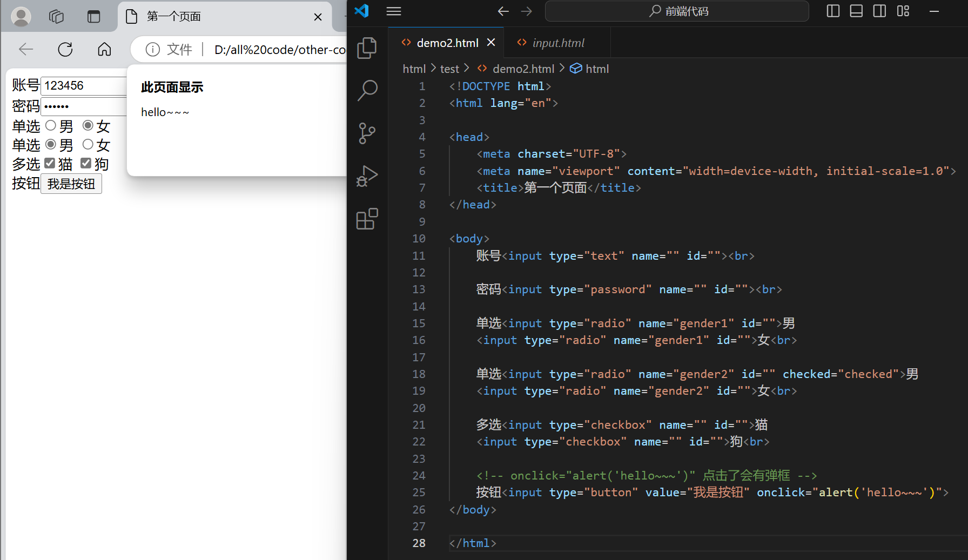Open browser workspaces icon
This screenshot has width=968, height=560.
pyautogui.click(x=56, y=17)
